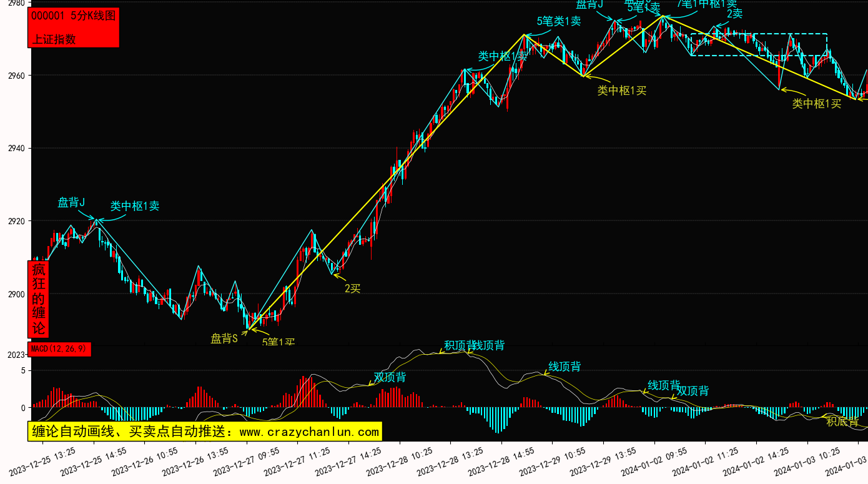
Task: Select the 5笔类1卖 sell annotation
Action: pyautogui.click(x=559, y=21)
